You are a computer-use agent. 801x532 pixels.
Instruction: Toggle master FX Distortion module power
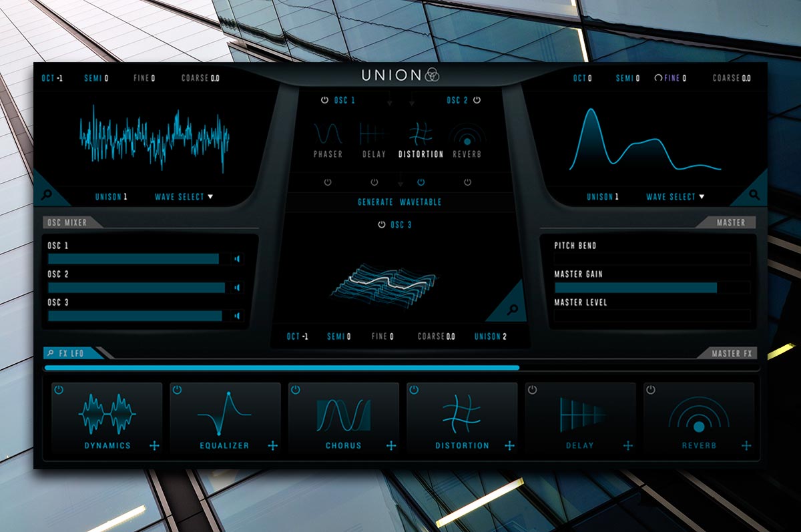(414, 390)
